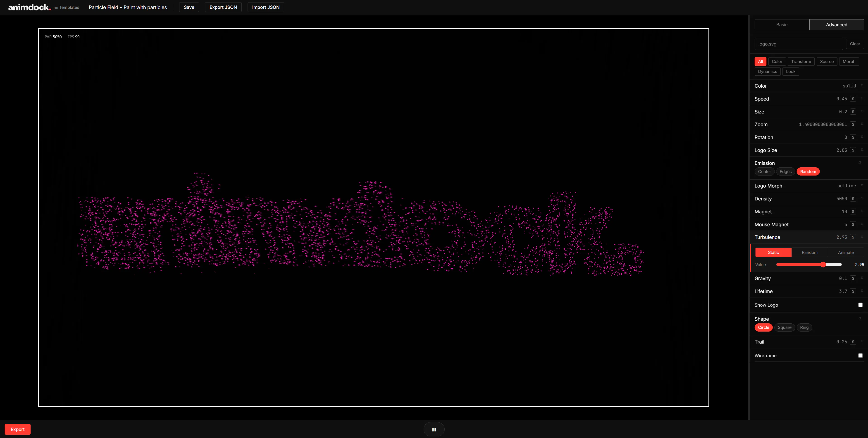Click the S mode button for Gravity

pyautogui.click(x=853, y=279)
